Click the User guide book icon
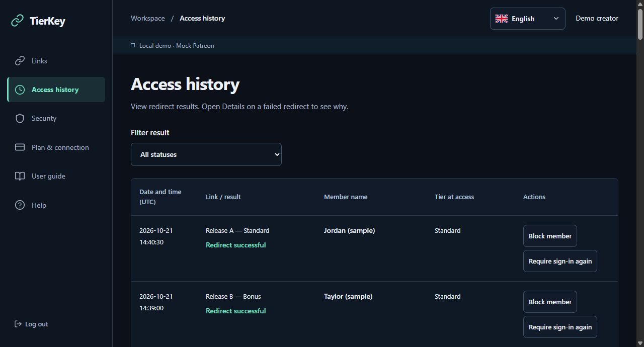Image resolution: width=644 pixels, height=347 pixels. (20, 176)
